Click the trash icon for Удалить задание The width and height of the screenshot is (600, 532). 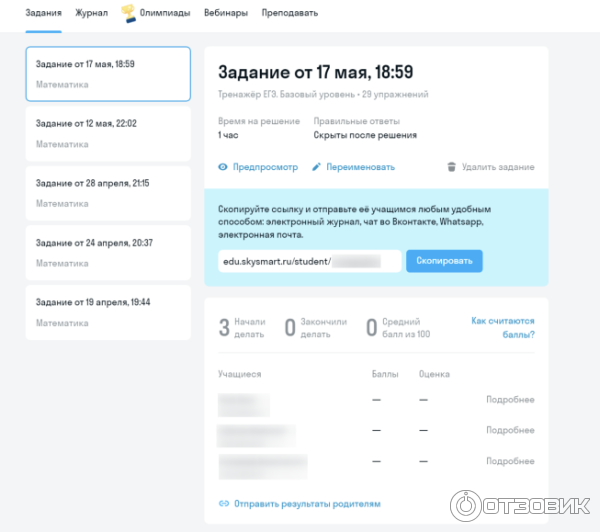pyautogui.click(x=451, y=167)
